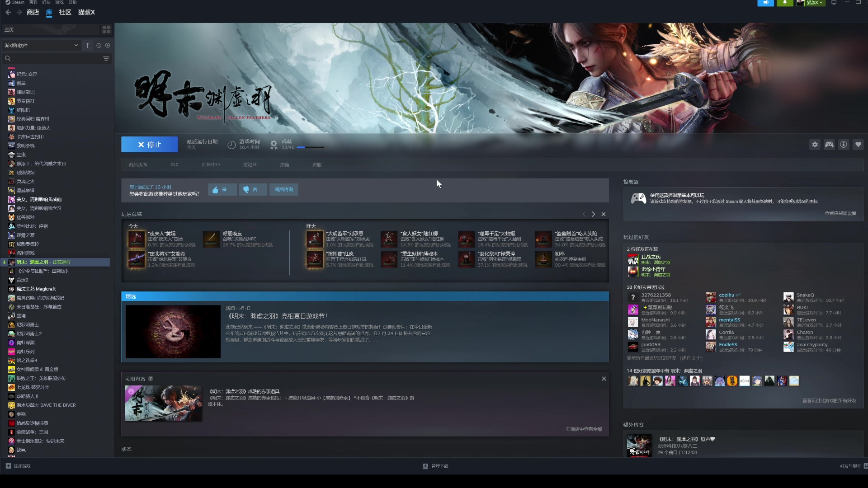Open friend coolhu's profile avatar
This screenshot has width=868, height=488.
coord(711,297)
